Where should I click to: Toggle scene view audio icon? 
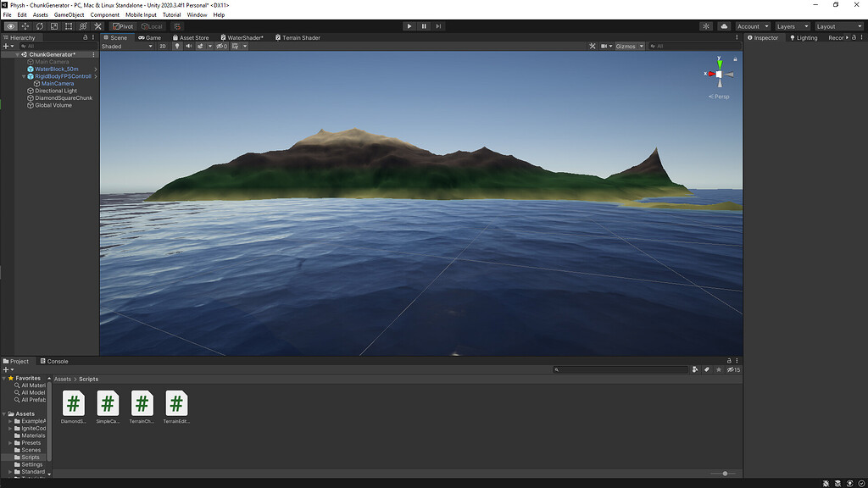point(189,46)
